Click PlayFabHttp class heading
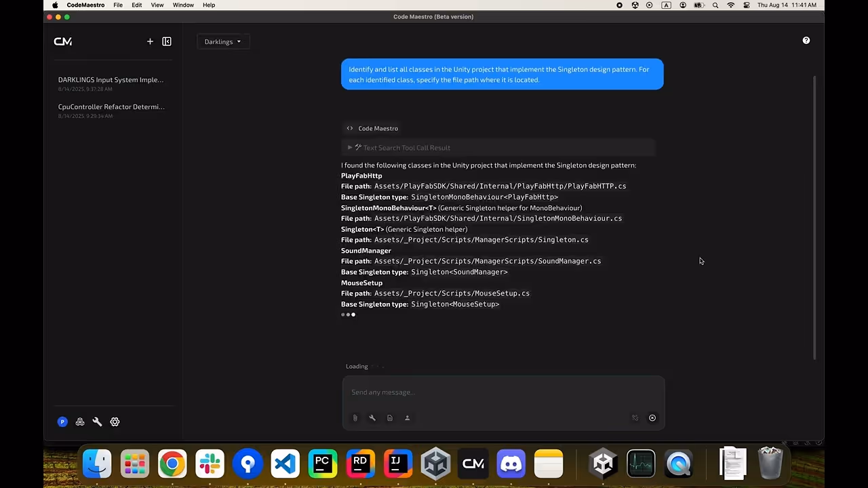The height and width of the screenshot is (488, 868). click(x=361, y=176)
